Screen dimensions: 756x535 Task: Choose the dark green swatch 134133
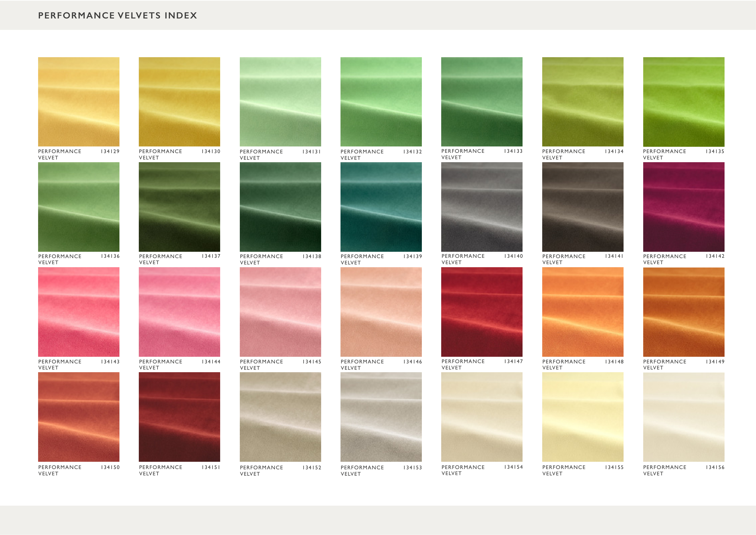pyautogui.click(x=482, y=102)
